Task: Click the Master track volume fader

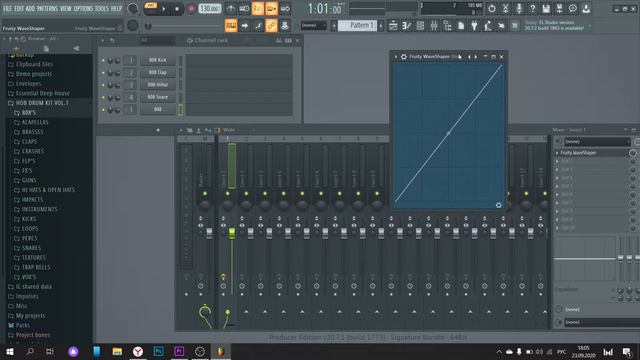Action: [x=209, y=233]
